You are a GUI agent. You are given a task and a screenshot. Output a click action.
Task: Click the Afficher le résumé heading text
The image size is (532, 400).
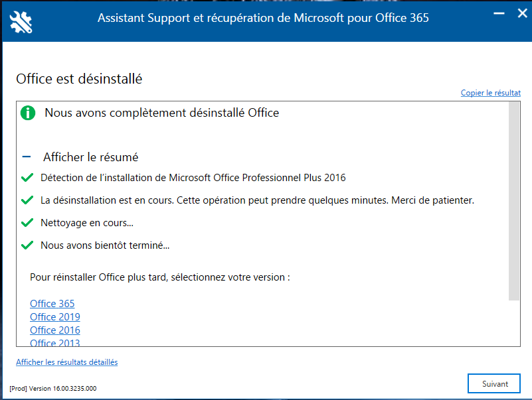pyautogui.click(x=90, y=157)
